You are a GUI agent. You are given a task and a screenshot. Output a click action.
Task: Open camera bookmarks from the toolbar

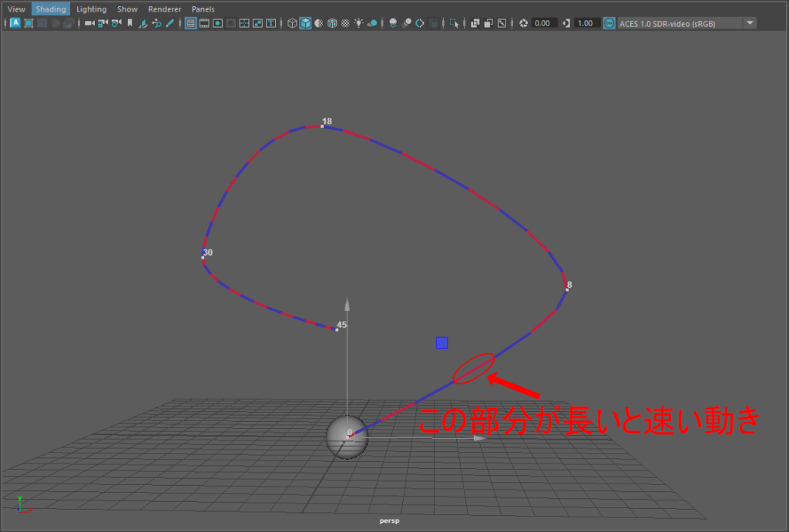click(x=129, y=23)
